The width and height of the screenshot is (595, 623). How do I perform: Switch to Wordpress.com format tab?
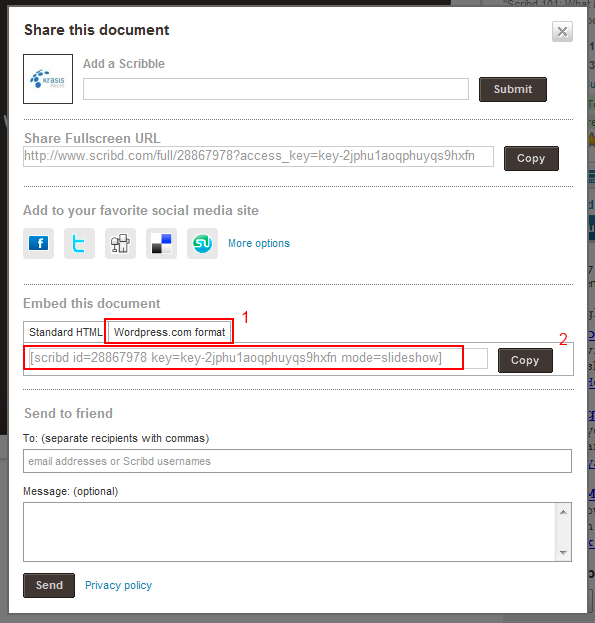[170, 332]
